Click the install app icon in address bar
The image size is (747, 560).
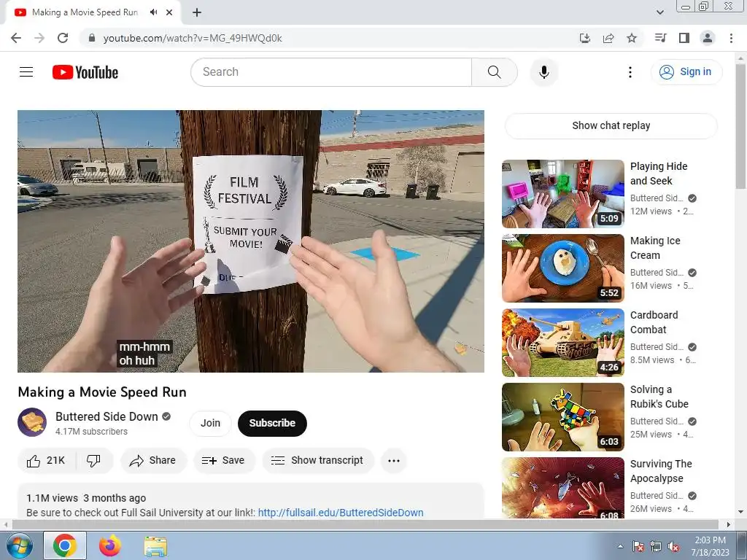(584, 38)
